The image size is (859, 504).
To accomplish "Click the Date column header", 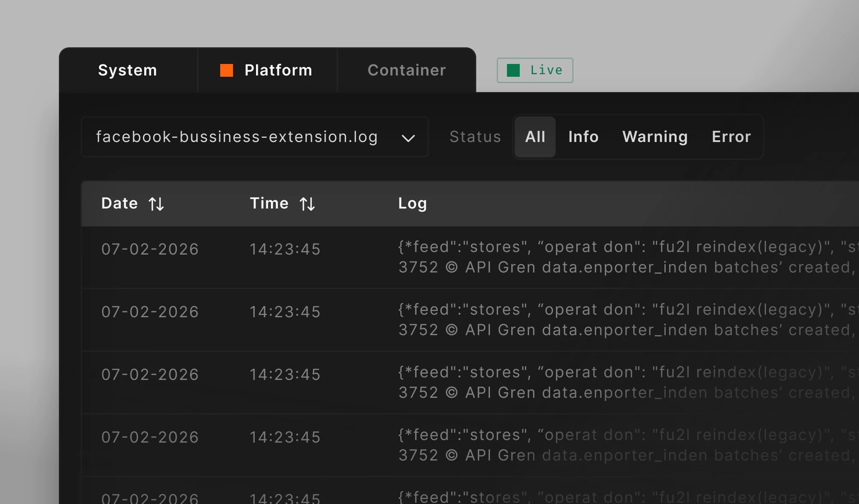I will [119, 203].
